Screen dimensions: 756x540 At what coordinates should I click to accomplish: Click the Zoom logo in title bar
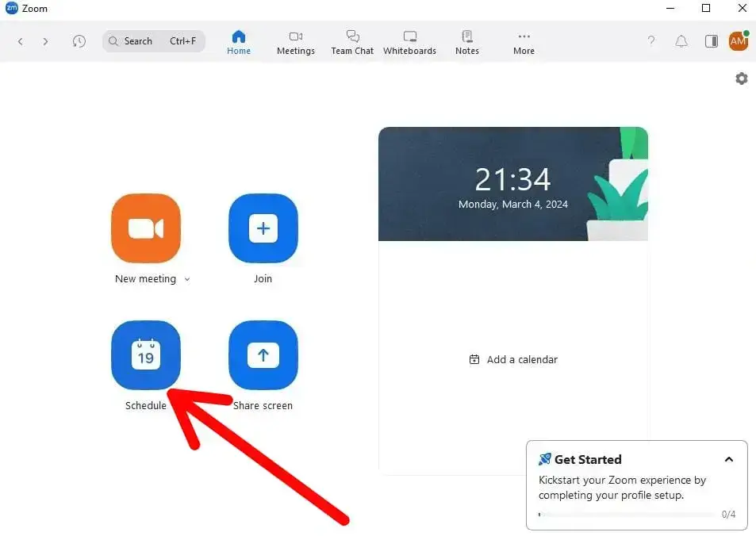pos(12,8)
